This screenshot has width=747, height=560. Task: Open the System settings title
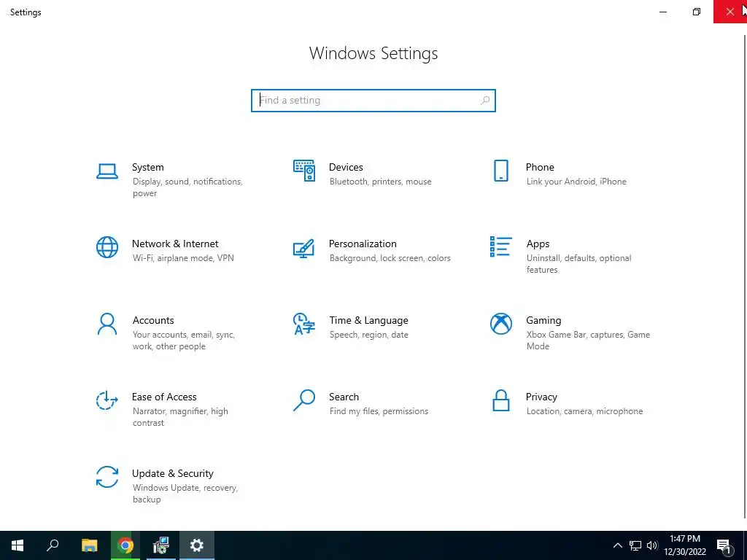coord(147,167)
